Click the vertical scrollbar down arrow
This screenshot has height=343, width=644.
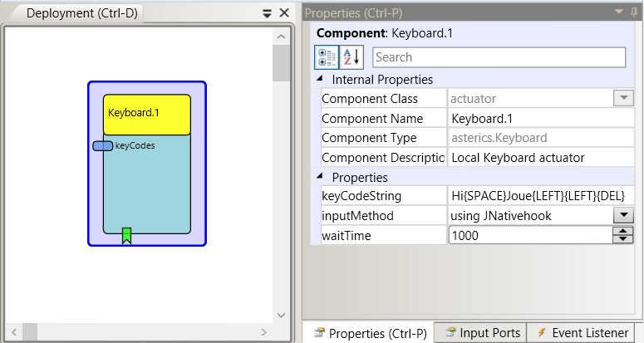click(x=282, y=315)
